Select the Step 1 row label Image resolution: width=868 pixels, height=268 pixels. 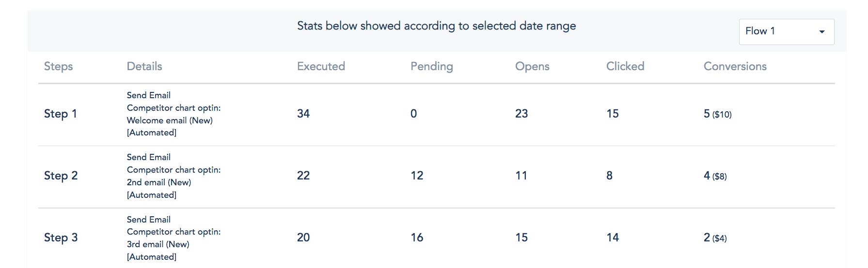[x=61, y=114]
